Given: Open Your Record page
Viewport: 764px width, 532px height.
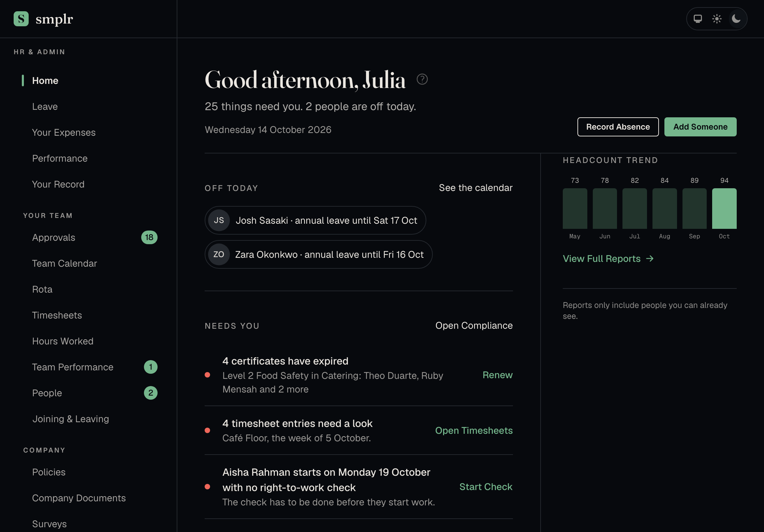Looking at the screenshot, I should (58, 184).
